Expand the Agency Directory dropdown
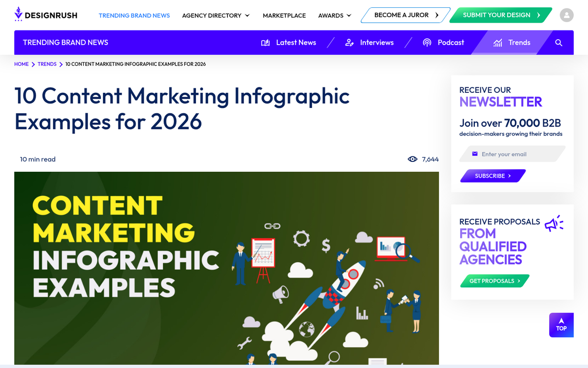Image resolution: width=588 pixels, height=368 pixels. tap(216, 15)
